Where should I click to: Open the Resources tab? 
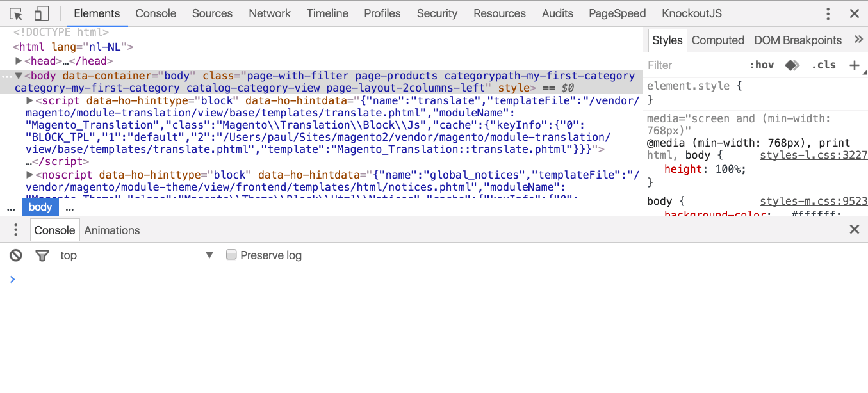tap(500, 13)
